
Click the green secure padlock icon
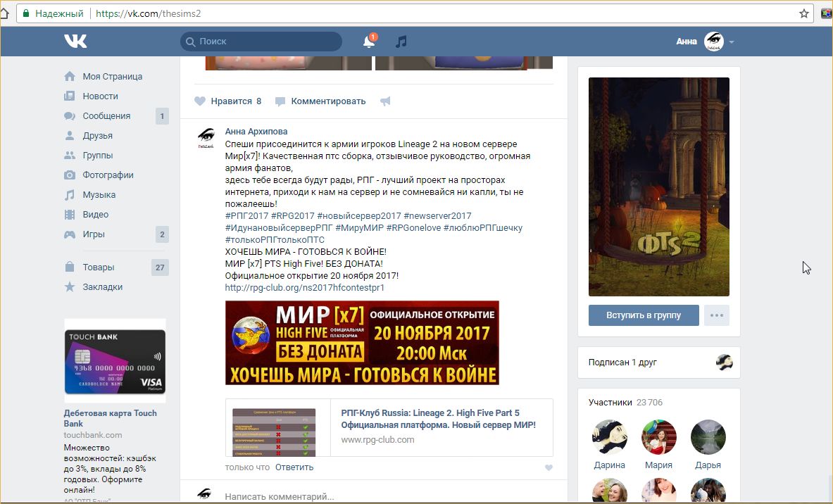[25, 13]
